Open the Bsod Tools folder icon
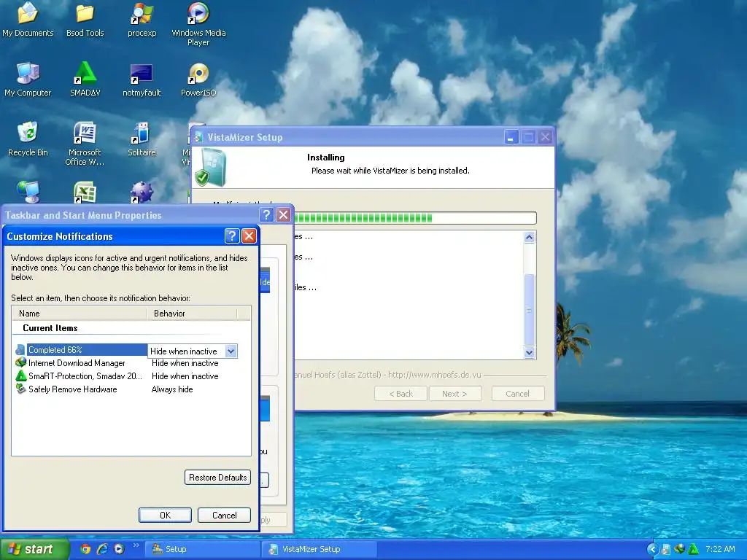 point(85,20)
